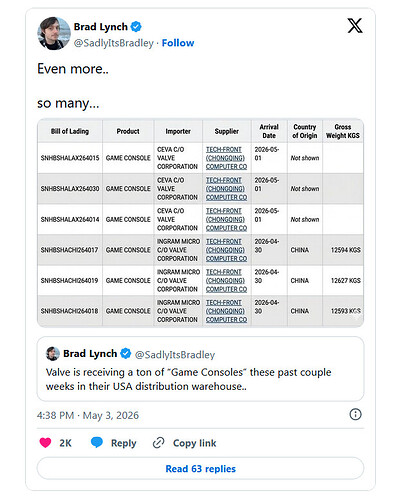Read 63 replies button
This screenshot has height=500, width=410.
tap(200, 469)
